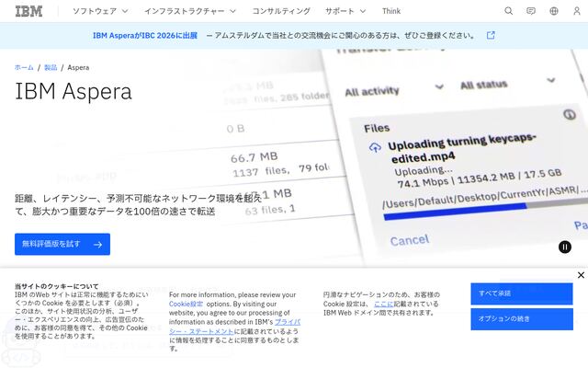The width and height of the screenshot is (588, 368).
Task: Open the コンサルティング menu item
Action: click(281, 11)
